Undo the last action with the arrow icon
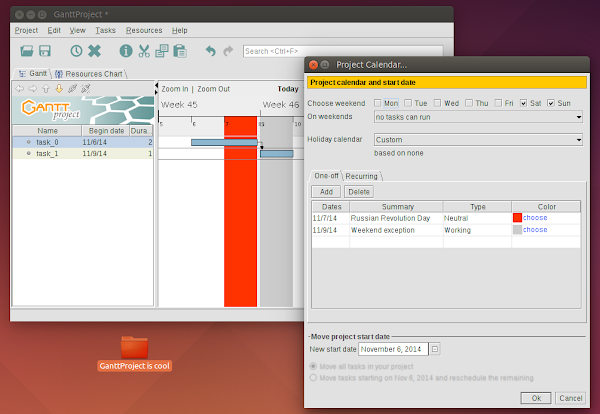Image resolution: width=600 pixels, height=414 pixels. tap(210, 51)
